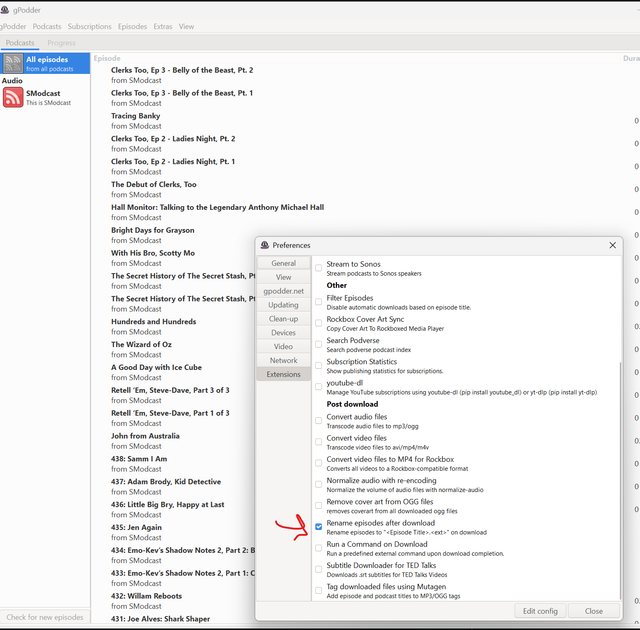Image resolution: width=640 pixels, height=630 pixels.
Task: Open the gPodder menu
Action: coord(13,27)
